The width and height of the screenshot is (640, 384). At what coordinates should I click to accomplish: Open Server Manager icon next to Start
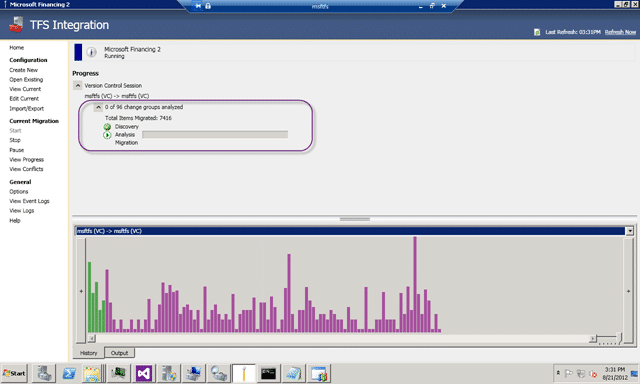44,373
